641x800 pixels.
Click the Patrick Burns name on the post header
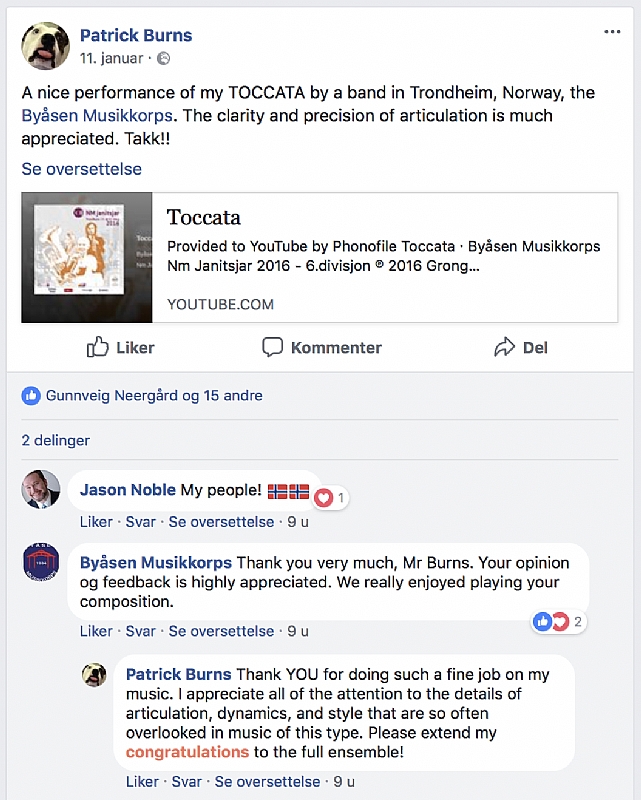pos(136,35)
